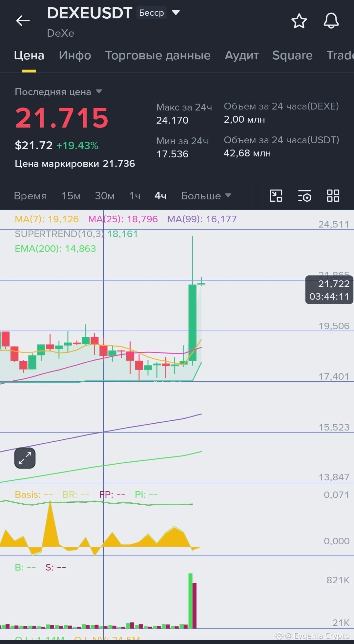Tap the tall green volume bar
The width and height of the screenshot is (354, 644).
191,601
